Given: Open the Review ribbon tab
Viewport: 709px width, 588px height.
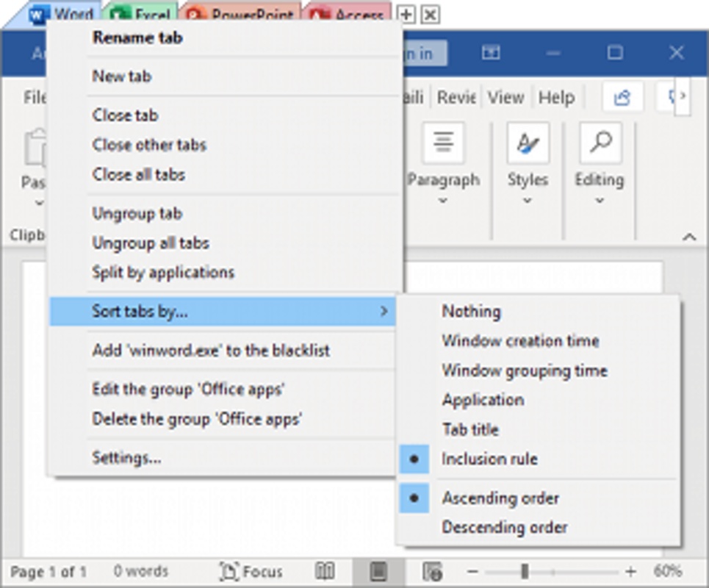Looking at the screenshot, I should point(456,97).
